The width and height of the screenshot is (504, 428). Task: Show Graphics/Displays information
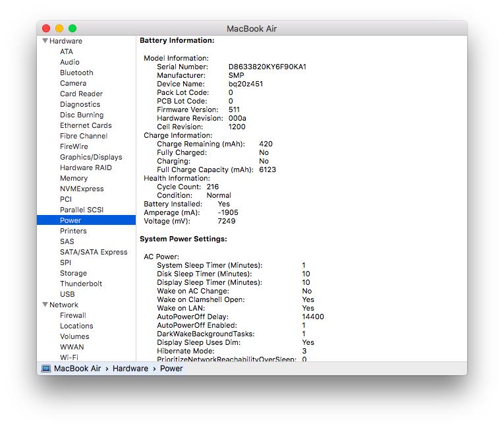[x=91, y=157]
